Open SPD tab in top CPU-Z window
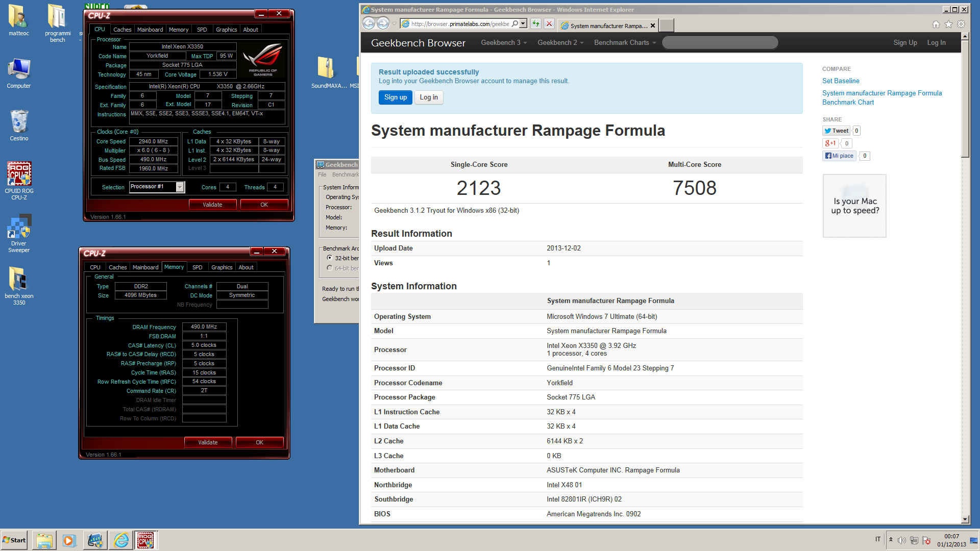Image resolution: width=980 pixels, height=551 pixels. [x=202, y=30]
